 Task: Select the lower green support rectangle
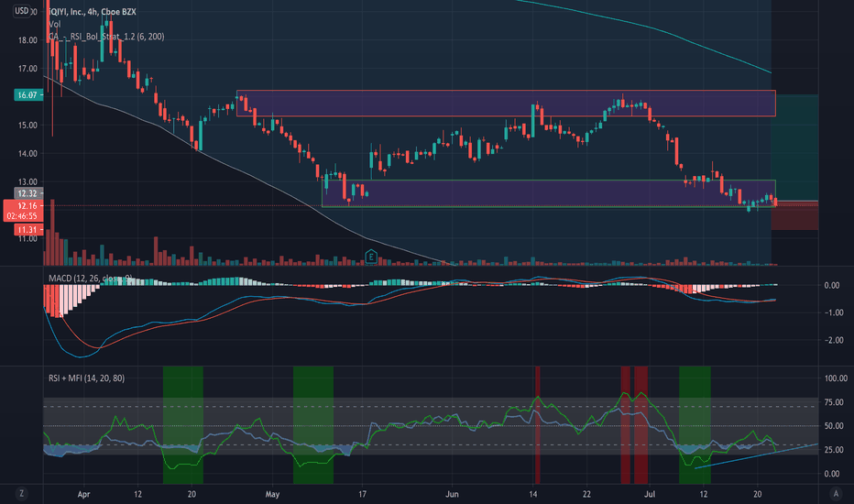[549, 193]
